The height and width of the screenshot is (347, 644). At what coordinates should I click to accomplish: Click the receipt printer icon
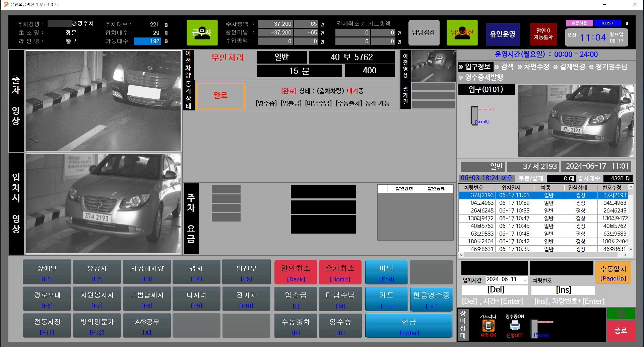[x=515, y=326]
